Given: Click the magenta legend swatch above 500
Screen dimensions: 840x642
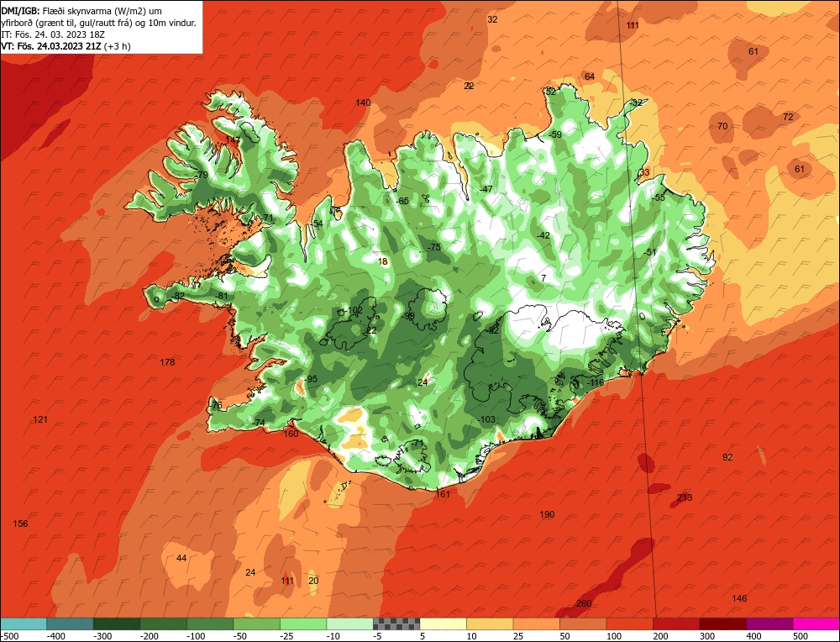Looking at the screenshot, I should (x=816, y=624).
